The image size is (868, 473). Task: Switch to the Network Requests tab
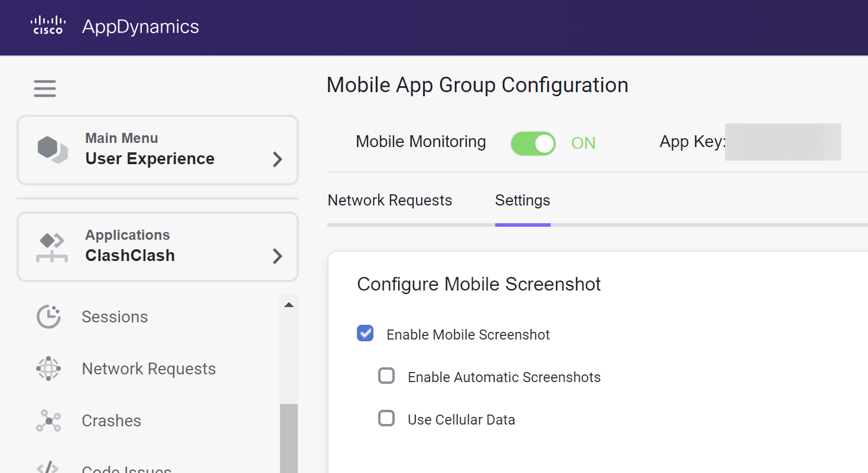pos(390,201)
